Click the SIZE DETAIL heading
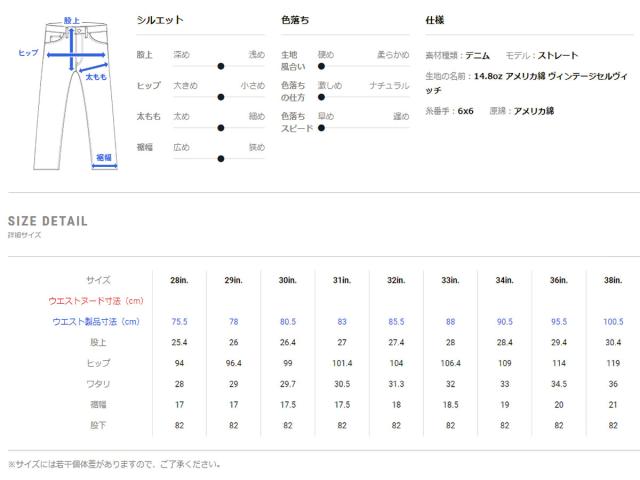The width and height of the screenshot is (640, 480). [47, 221]
